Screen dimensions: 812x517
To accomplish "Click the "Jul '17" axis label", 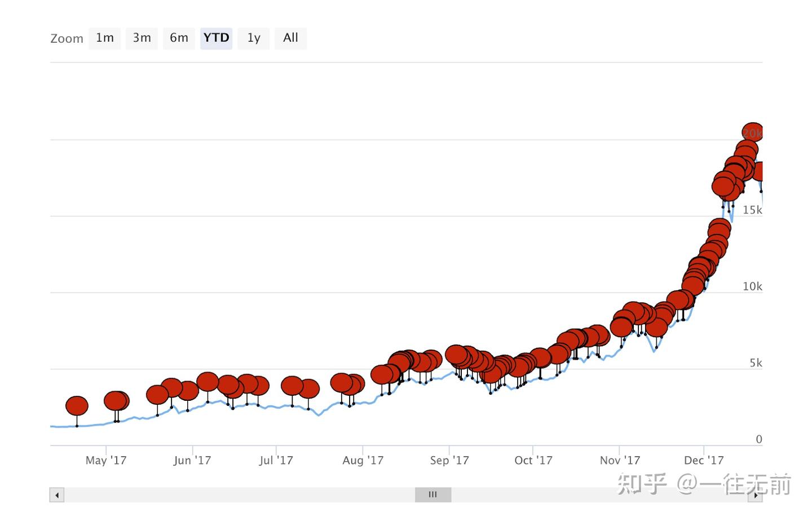I will (x=276, y=461).
